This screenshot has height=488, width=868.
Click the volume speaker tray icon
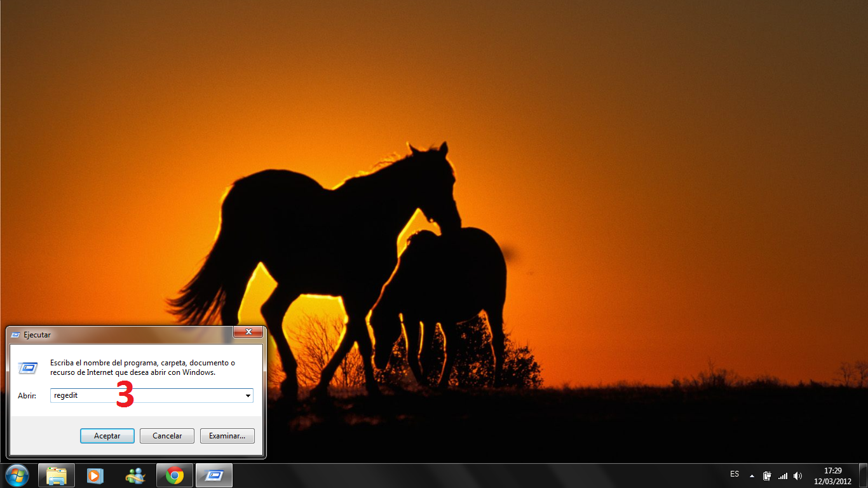pos(798,476)
